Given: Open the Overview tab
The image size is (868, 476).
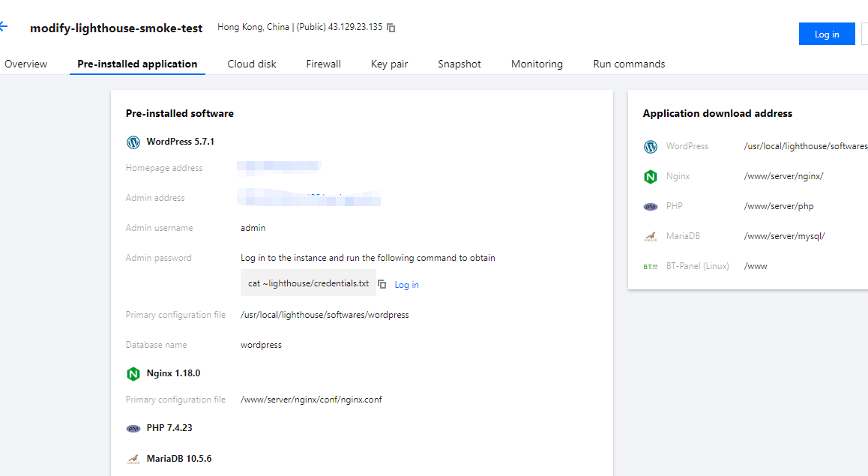Looking at the screenshot, I should coord(25,64).
